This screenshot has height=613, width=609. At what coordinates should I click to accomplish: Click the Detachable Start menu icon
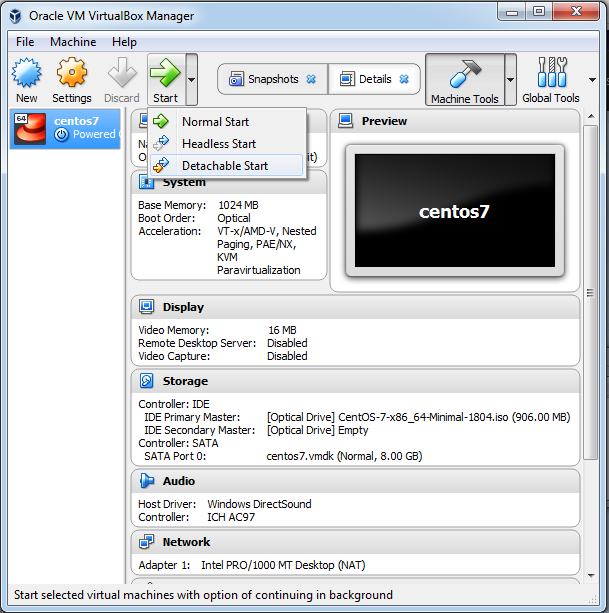[161, 165]
